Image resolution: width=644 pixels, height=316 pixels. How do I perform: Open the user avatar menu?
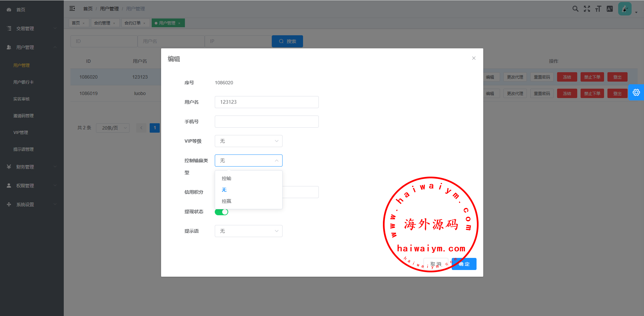point(625,9)
